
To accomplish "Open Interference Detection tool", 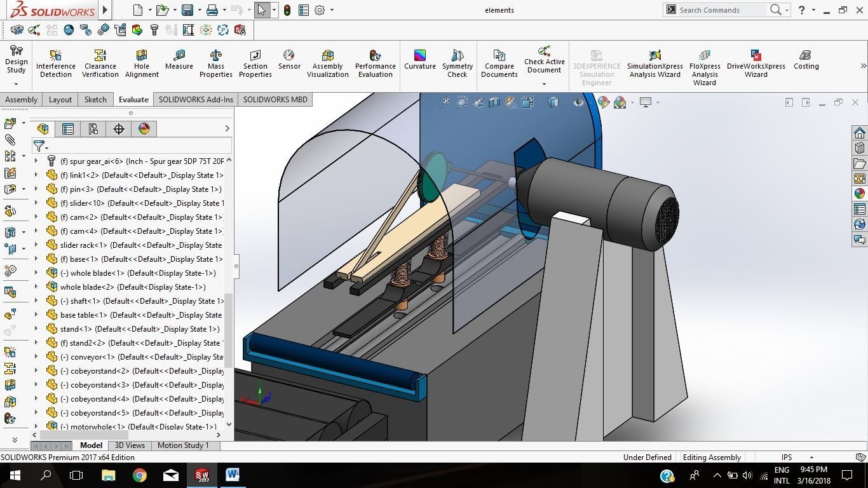I will click(56, 64).
